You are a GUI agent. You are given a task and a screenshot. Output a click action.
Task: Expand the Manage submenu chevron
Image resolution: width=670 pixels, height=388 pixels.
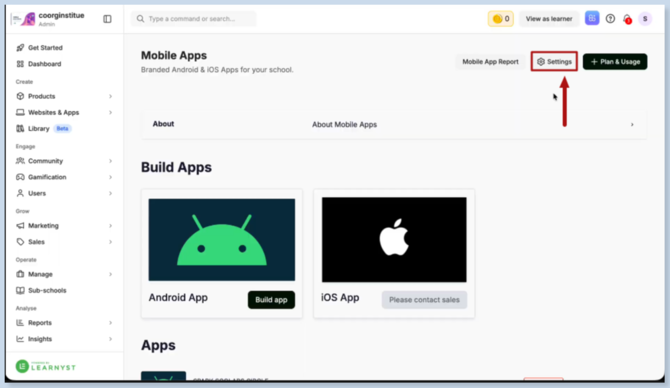(x=110, y=274)
